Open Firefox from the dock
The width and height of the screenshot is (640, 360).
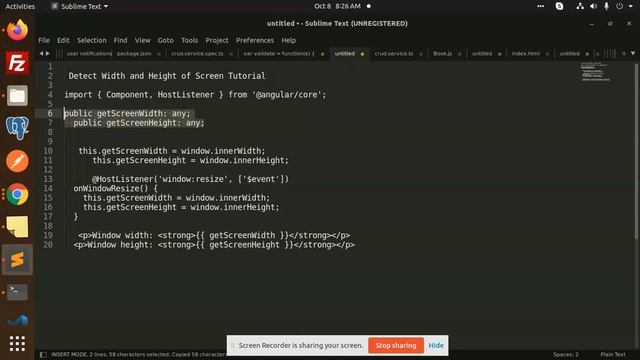17,30
